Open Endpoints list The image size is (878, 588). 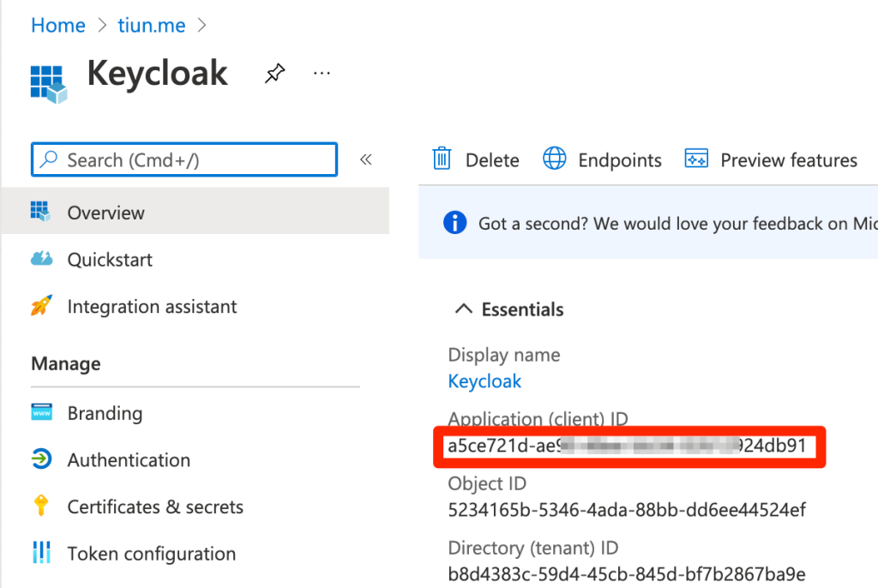click(x=603, y=159)
